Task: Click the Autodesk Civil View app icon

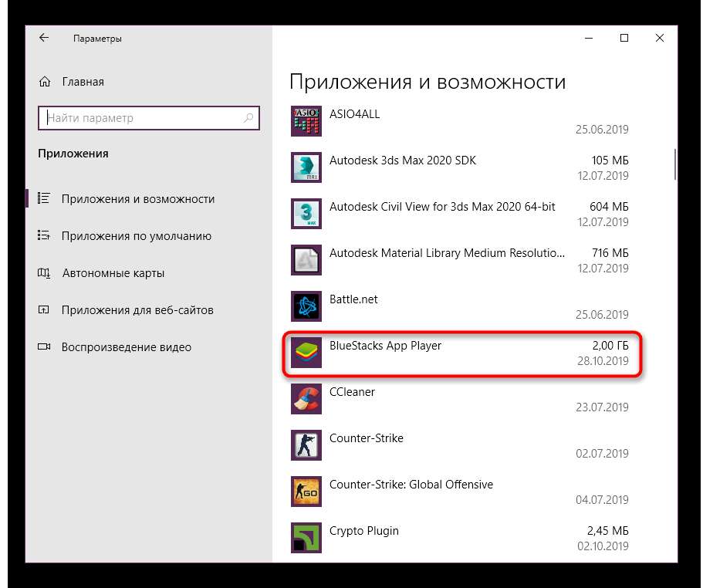Action: click(x=306, y=214)
